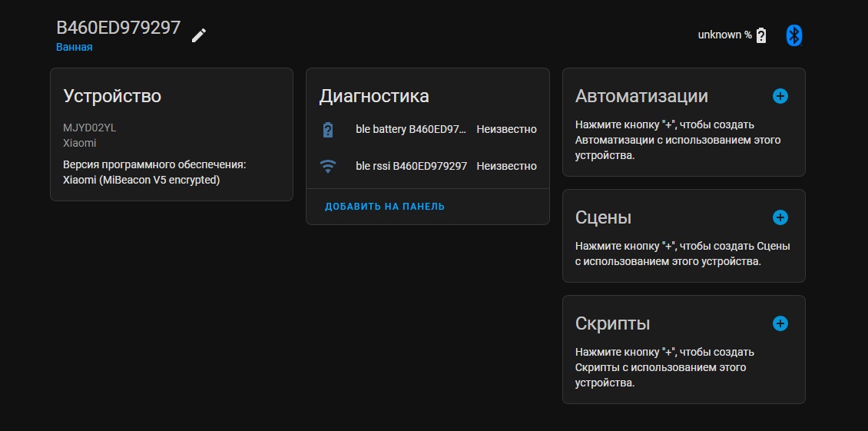Edit device name with pencil icon
The width and height of the screenshot is (868, 431).
pyautogui.click(x=199, y=35)
